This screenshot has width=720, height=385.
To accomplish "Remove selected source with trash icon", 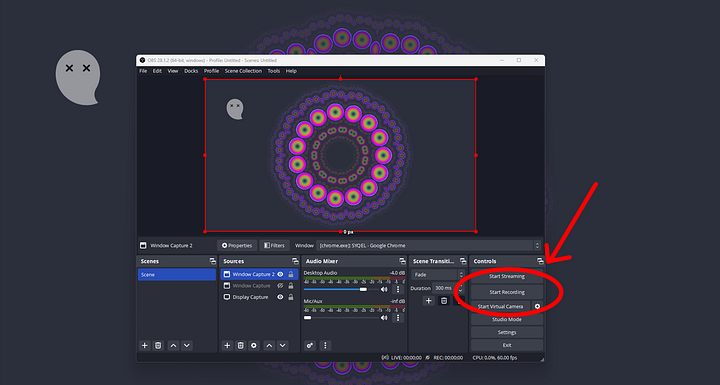I will click(241, 345).
